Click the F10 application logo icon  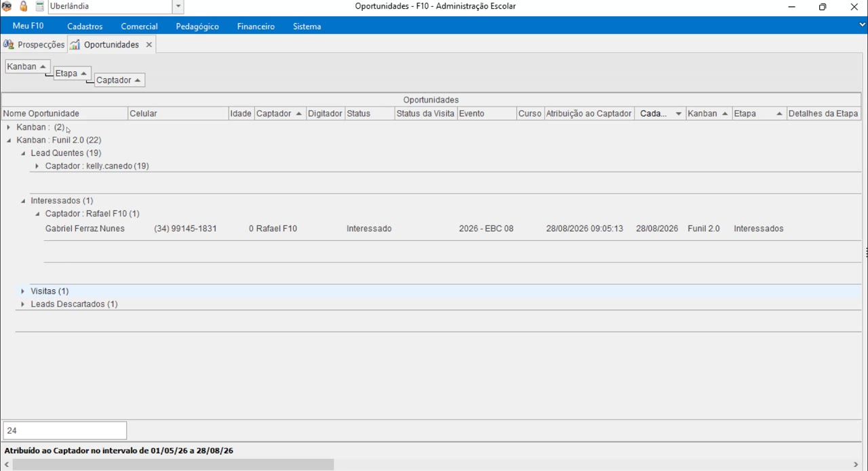7,7
